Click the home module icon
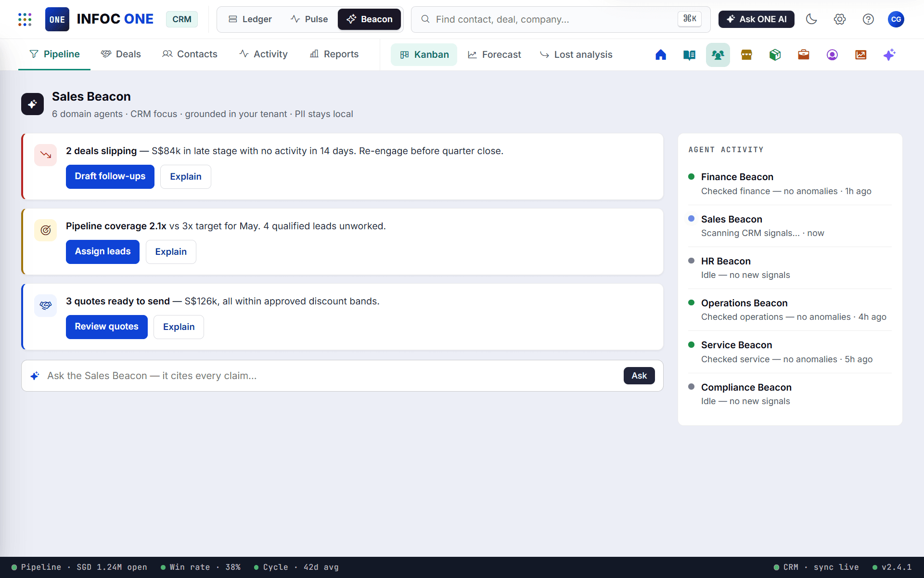 [x=661, y=55]
